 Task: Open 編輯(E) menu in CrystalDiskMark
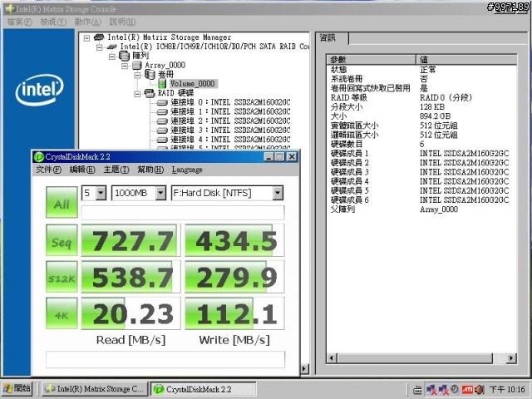point(82,170)
